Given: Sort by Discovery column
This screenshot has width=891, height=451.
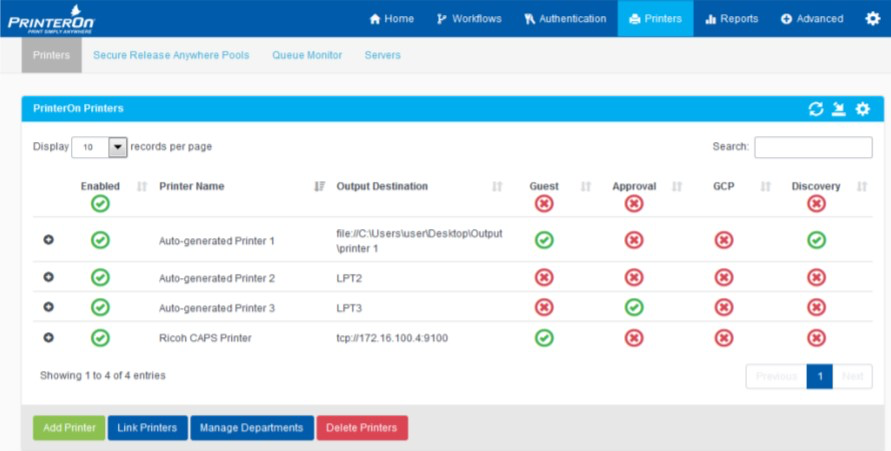Looking at the screenshot, I should coord(862,186).
